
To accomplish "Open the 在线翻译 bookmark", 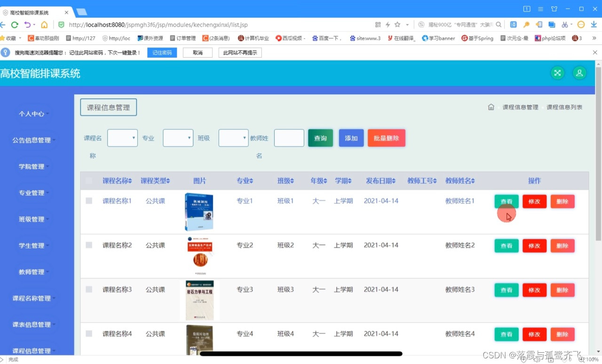I will (401, 38).
